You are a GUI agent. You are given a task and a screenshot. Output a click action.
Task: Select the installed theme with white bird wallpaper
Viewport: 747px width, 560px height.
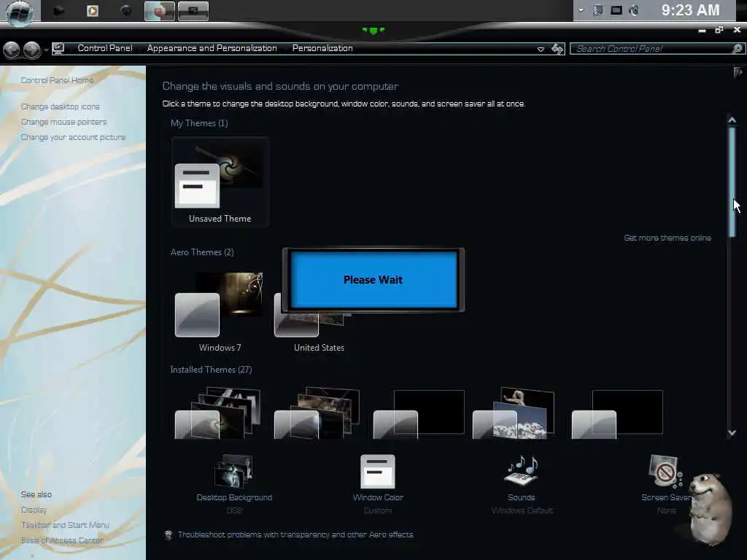tap(514, 413)
